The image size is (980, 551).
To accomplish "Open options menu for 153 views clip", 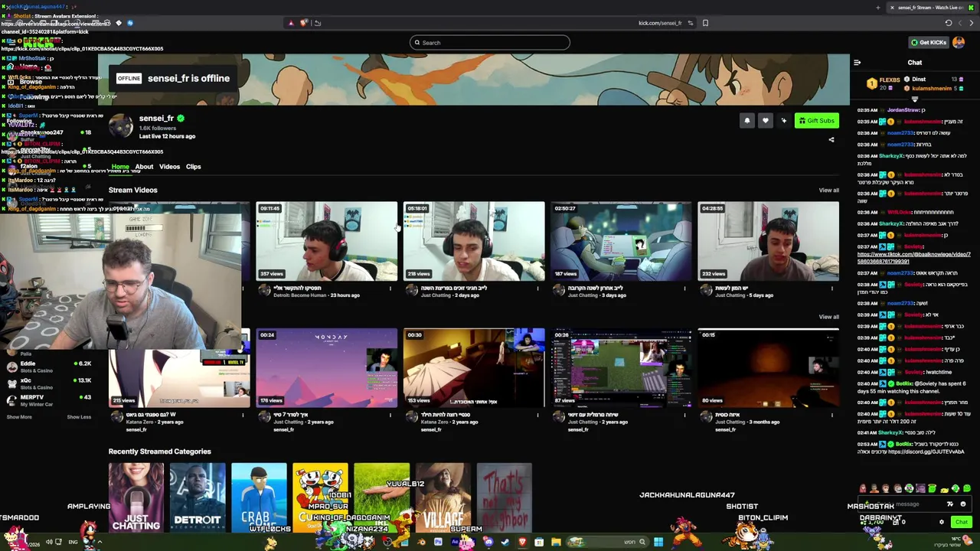I will (x=537, y=416).
